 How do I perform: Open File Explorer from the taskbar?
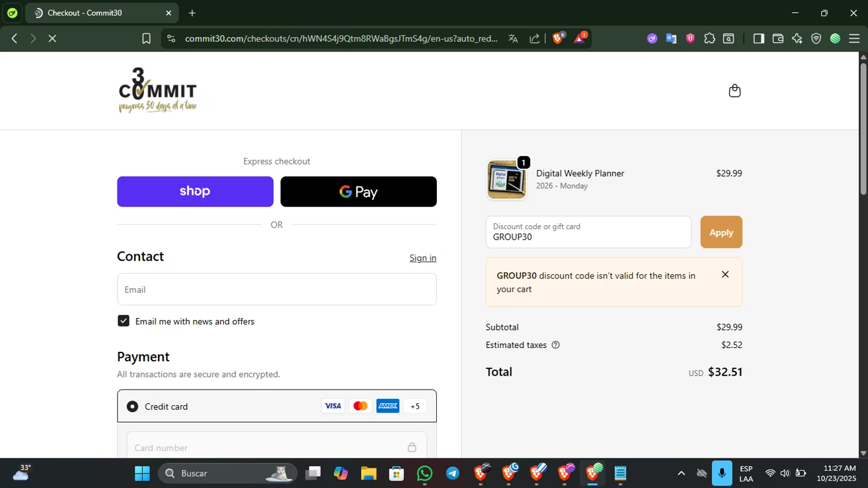[369, 474]
